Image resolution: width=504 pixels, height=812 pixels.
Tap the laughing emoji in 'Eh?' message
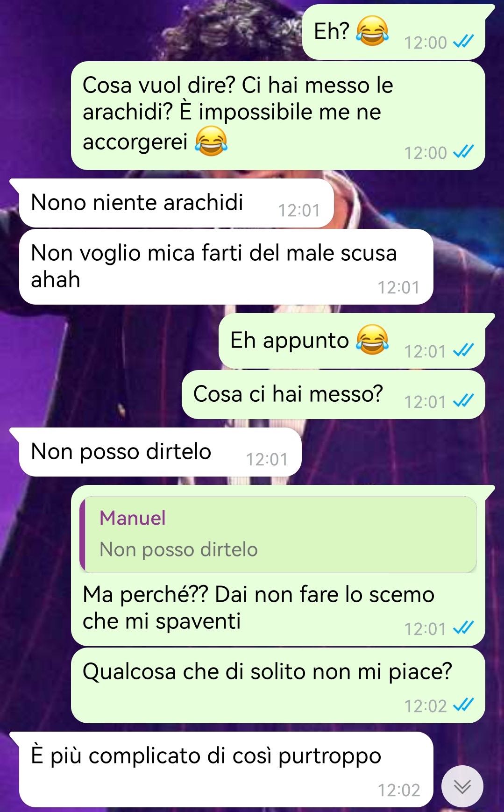(x=372, y=30)
